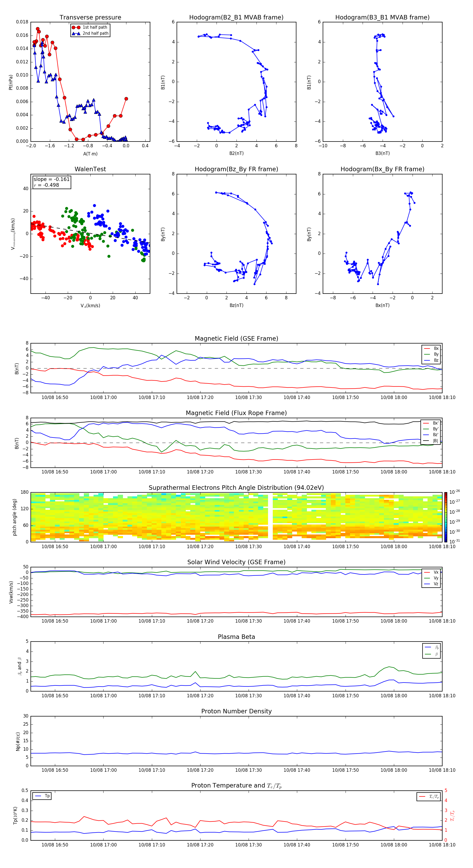The height and width of the screenshot is (868, 473).
Task: Click the 'B3(nT)' x-axis label
Action: pyautogui.click(x=382, y=153)
